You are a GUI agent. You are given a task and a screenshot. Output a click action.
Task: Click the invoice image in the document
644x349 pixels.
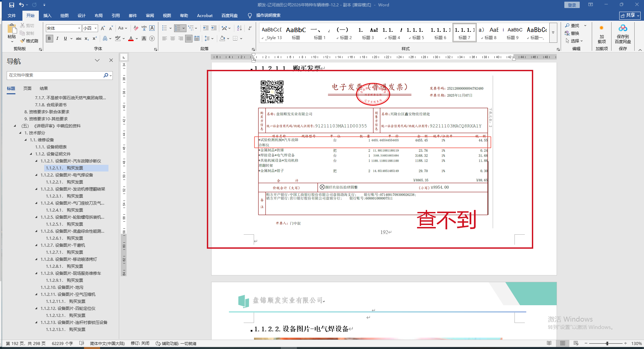click(374, 152)
